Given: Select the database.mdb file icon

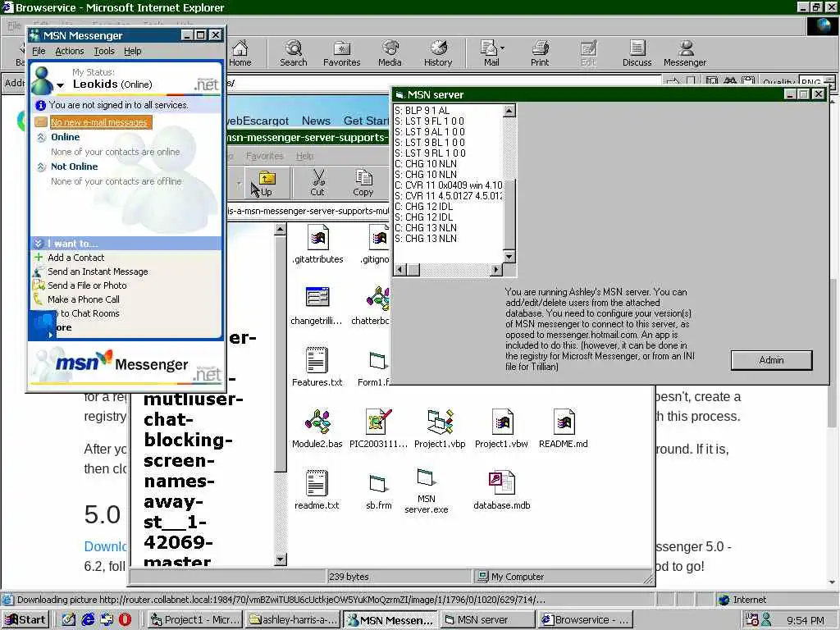Looking at the screenshot, I should (x=501, y=491).
